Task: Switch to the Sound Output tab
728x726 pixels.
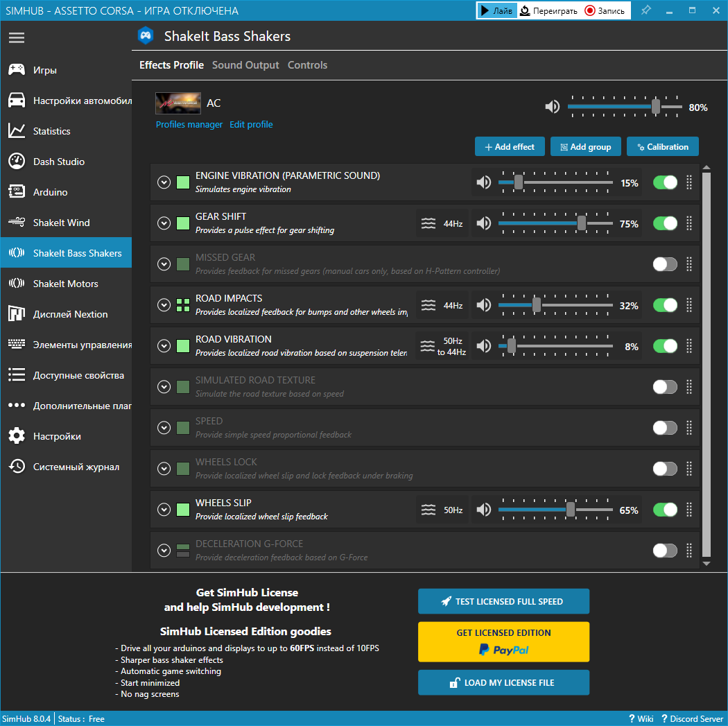Action: point(245,65)
